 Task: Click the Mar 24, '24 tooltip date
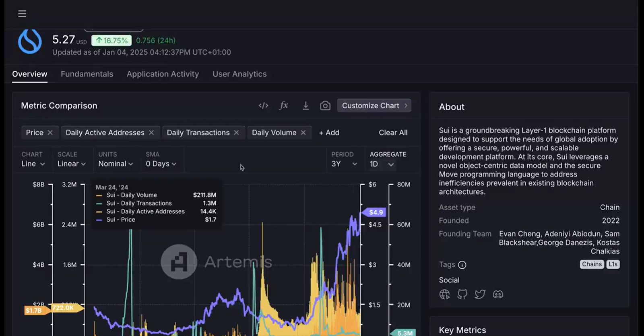point(112,187)
